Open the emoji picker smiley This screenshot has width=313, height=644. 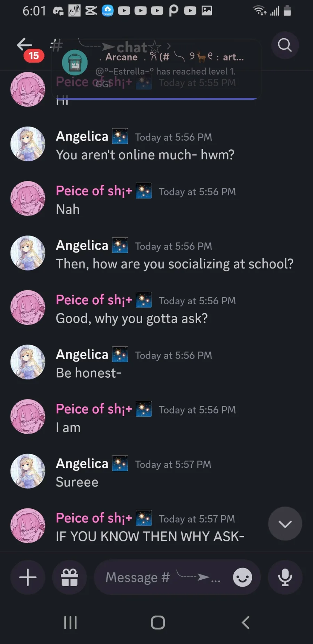[242, 577]
